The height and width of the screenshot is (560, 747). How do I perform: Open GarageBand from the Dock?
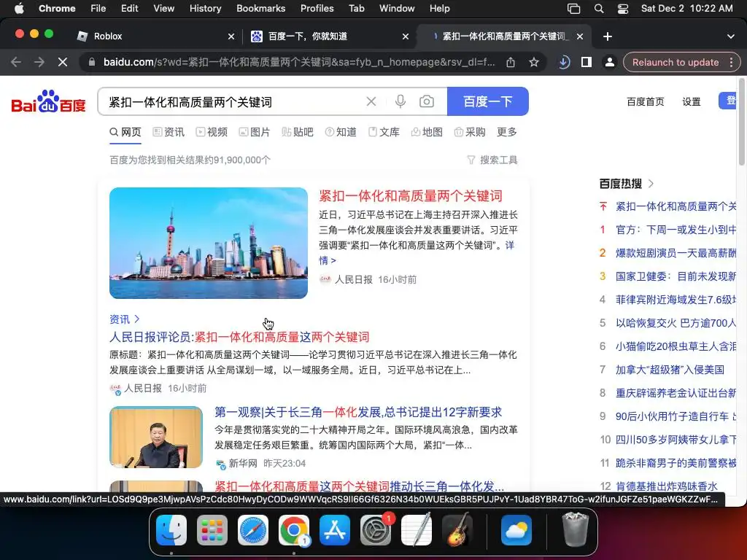(457, 530)
